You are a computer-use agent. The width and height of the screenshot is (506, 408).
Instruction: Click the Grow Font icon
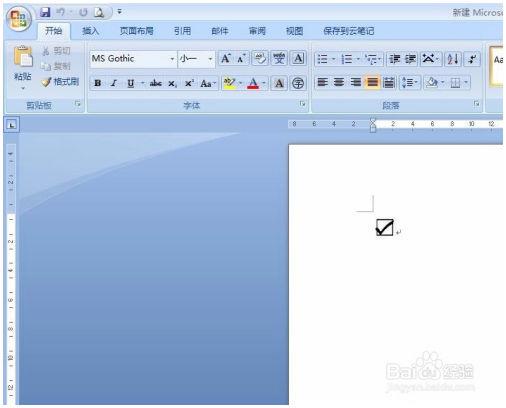coord(226,59)
